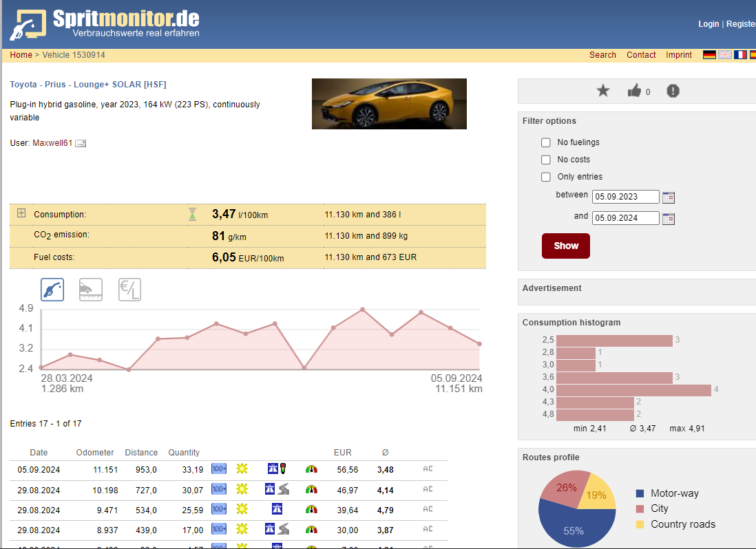756x549 pixels.
Task: Select the date cell 05.09.2024
Action: click(x=39, y=469)
